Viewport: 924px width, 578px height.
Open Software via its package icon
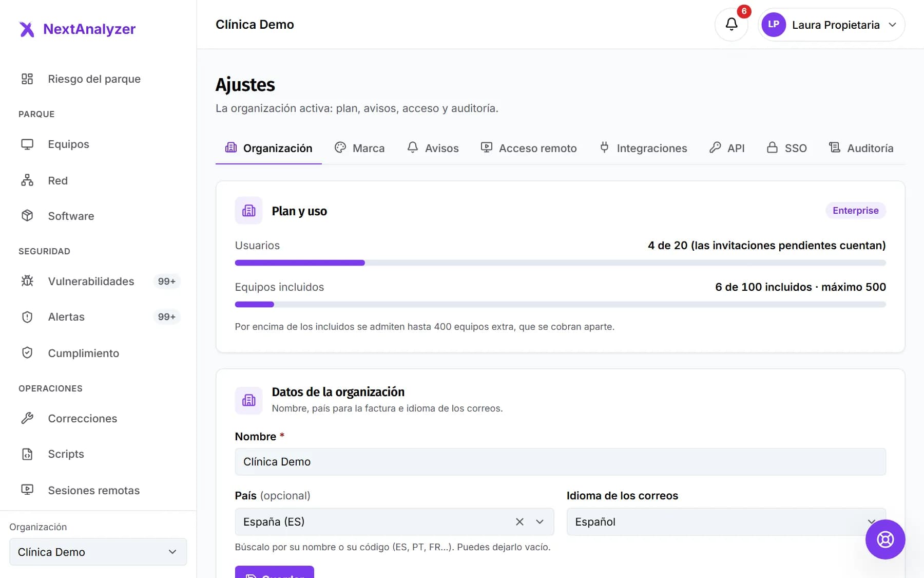[27, 216]
